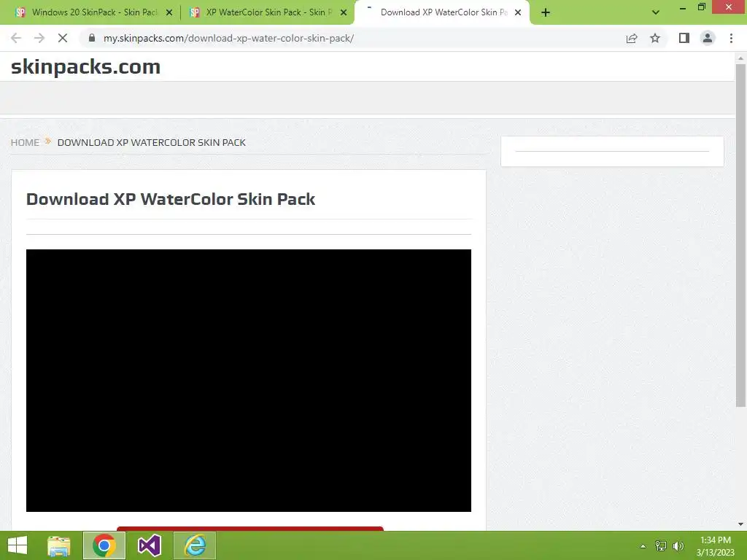Click the Download XP WaterColor breadcrumb text
747x560 pixels.
tap(152, 142)
